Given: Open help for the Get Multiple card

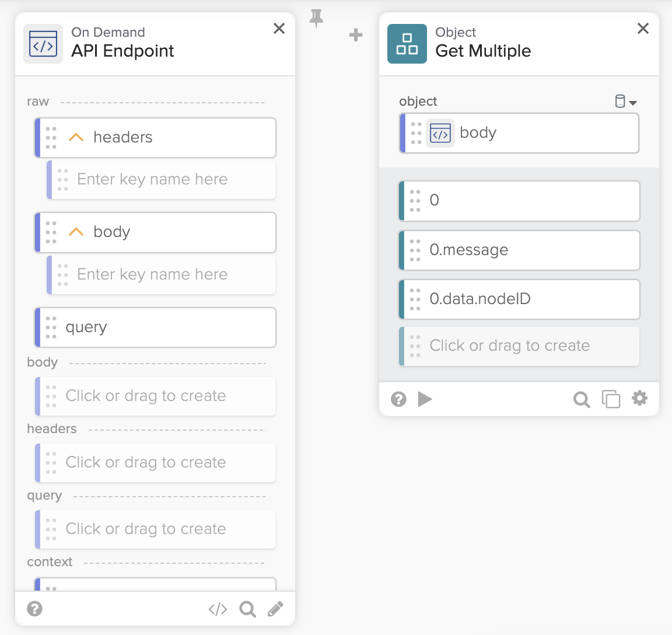Looking at the screenshot, I should pyautogui.click(x=398, y=399).
